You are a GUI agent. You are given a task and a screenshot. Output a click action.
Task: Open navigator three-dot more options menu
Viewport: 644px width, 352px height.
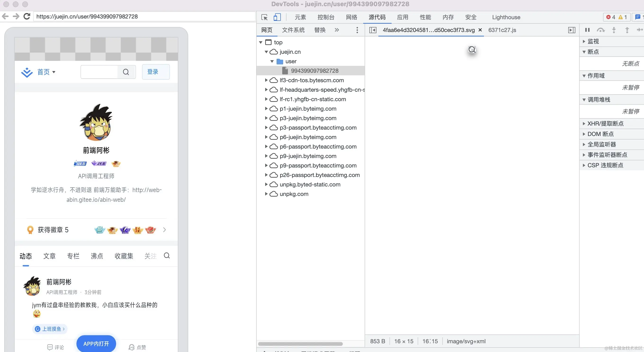357,30
